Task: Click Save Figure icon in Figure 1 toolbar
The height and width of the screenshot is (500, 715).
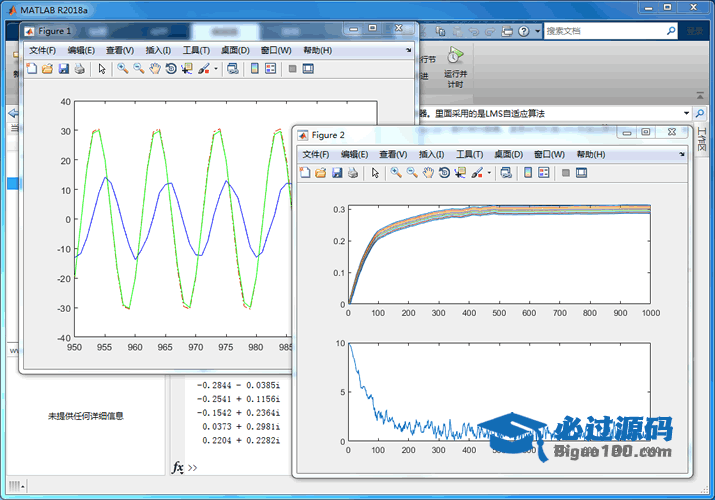Action: (63, 69)
